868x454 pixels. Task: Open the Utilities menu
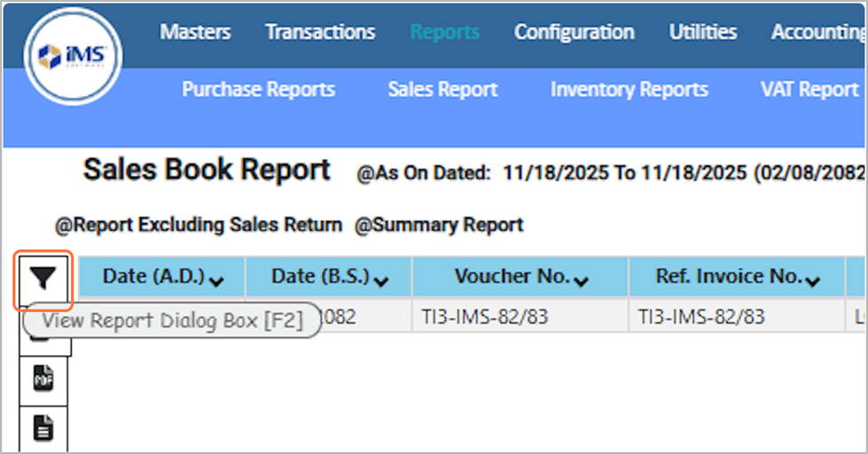(x=702, y=32)
